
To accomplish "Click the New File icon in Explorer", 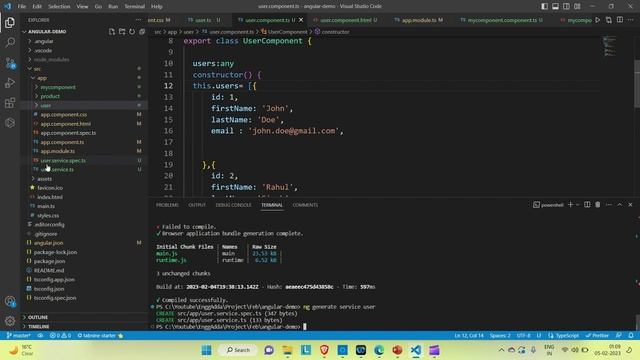I will coord(112,31).
